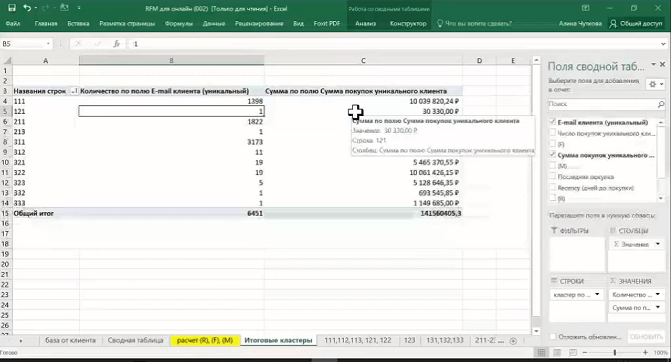Open the task pane options arrow near title
Image resolution: width=671 pixels, height=362 pixels.
[x=653, y=65]
